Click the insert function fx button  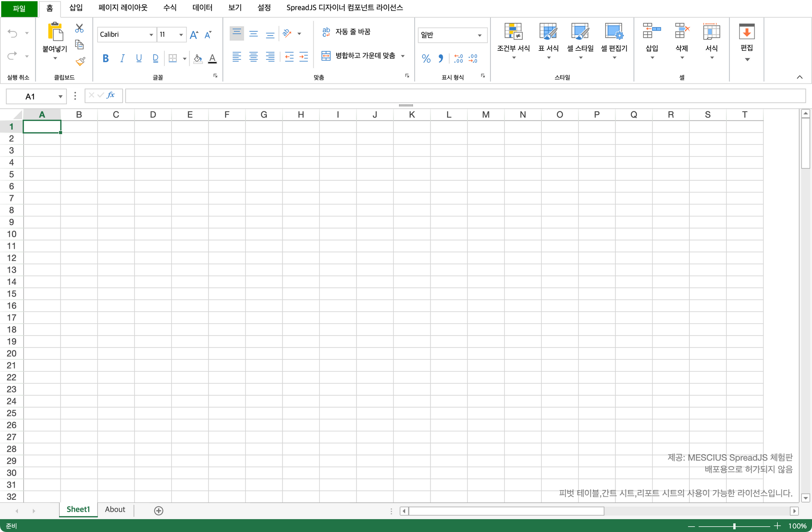pyautogui.click(x=111, y=95)
